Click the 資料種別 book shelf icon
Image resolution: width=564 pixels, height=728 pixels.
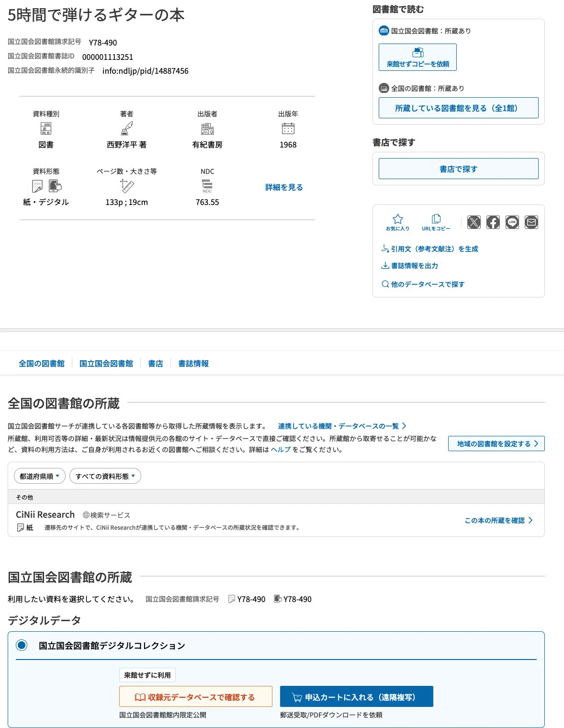pos(46,128)
